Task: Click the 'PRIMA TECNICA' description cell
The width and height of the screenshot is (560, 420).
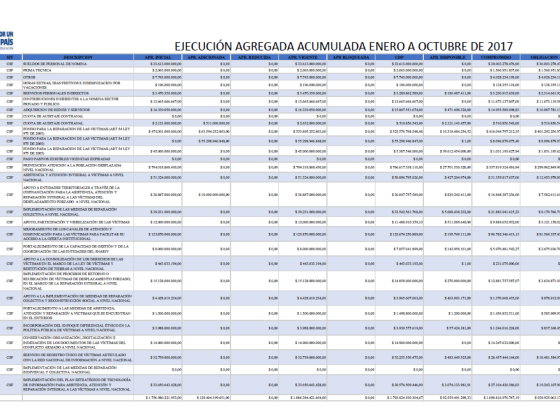Action: click(x=78, y=70)
